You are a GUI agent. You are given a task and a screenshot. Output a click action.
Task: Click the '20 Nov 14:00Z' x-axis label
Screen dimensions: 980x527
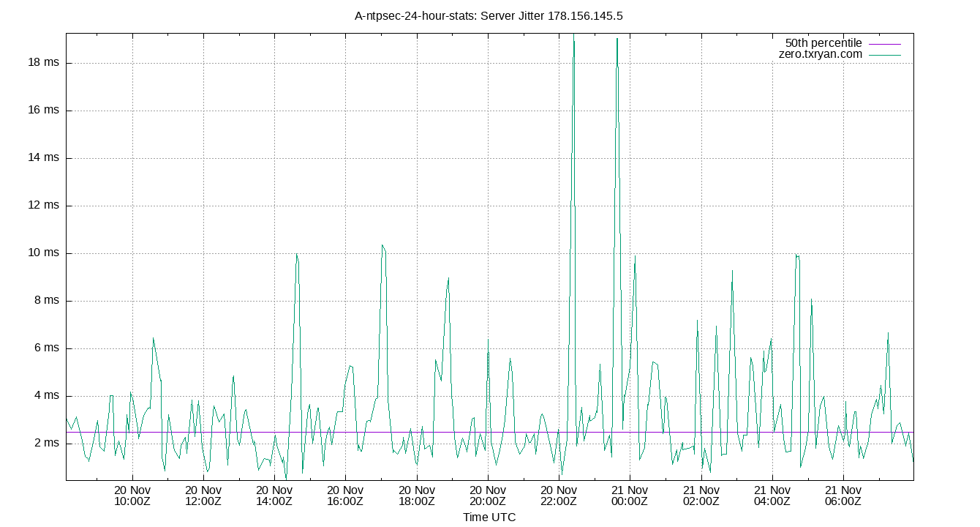tap(274, 496)
